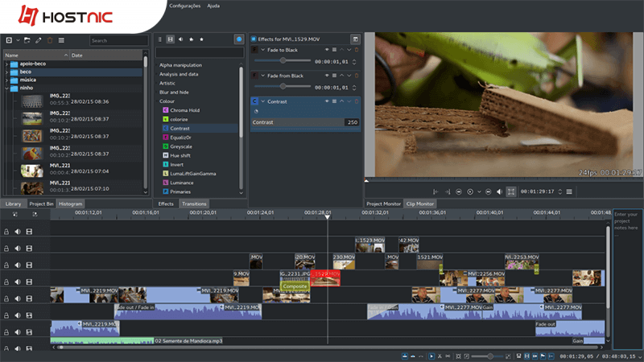Move the Fade to Black effect down
This screenshot has width=644, height=362.
pos(349,50)
